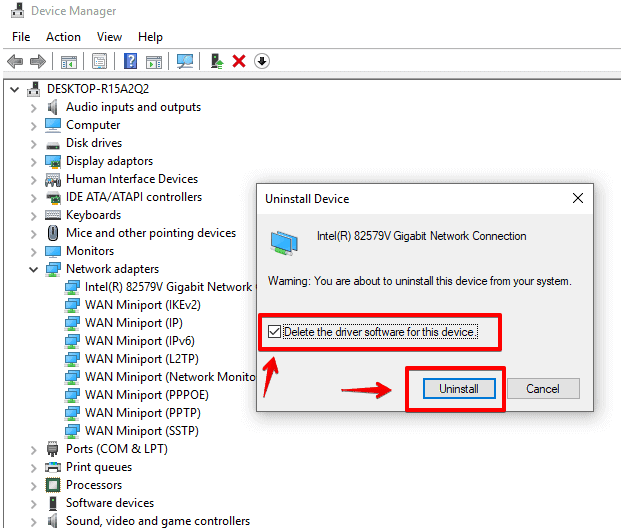The width and height of the screenshot is (621, 528).
Task: Select WAN Miniport (PPPOE)
Action: 147,395
